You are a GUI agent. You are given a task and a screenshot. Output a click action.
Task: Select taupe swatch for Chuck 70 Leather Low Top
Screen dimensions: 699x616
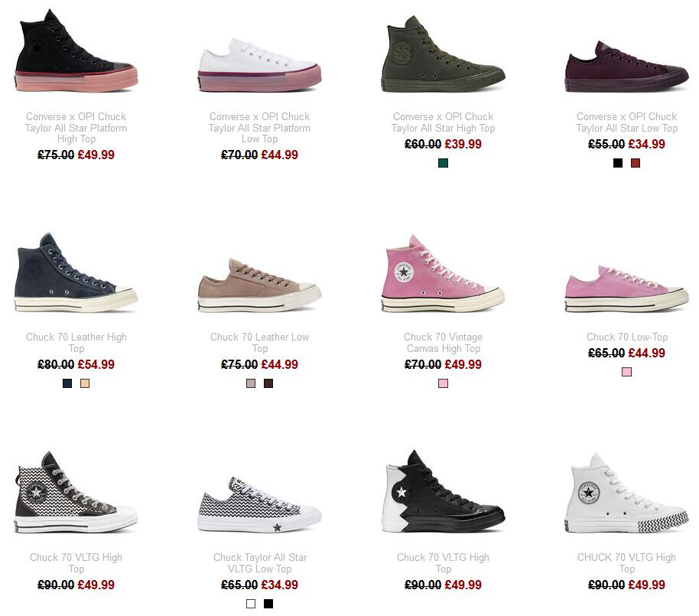pos(251,383)
